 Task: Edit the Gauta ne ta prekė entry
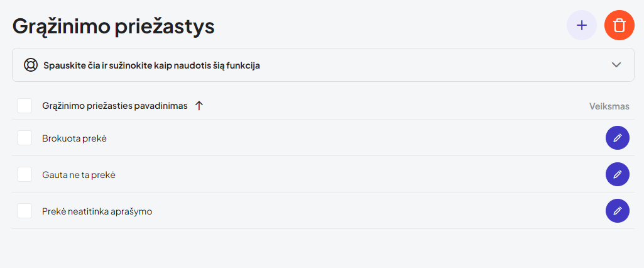click(617, 174)
